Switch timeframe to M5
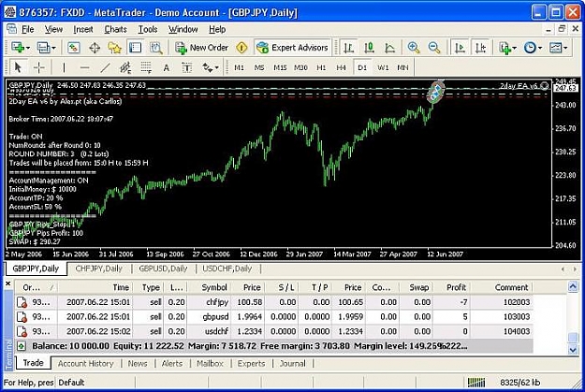This screenshot has width=585, height=392. tap(259, 67)
